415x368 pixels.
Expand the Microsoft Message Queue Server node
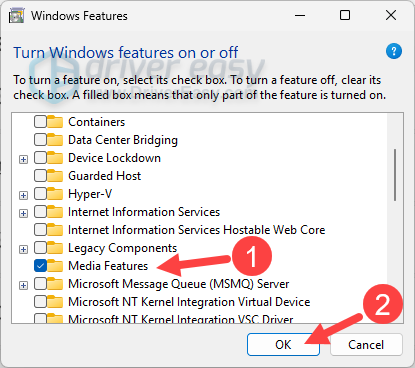point(23,286)
